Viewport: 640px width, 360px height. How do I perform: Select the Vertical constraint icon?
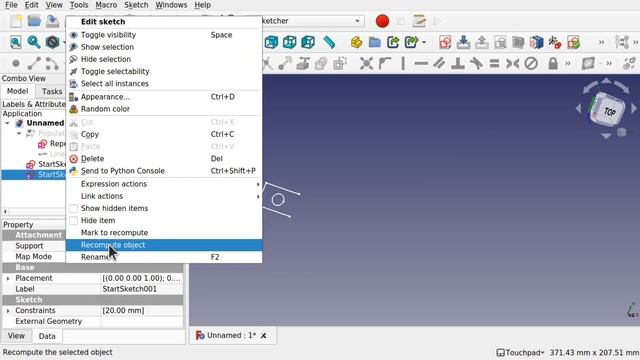tap(403, 64)
